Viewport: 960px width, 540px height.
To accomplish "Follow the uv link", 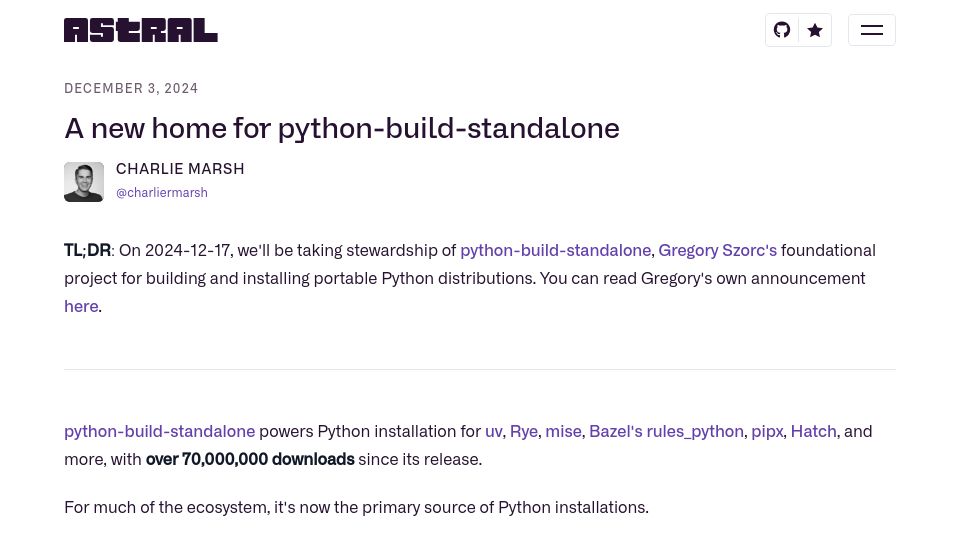I will click(x=493, y=432).
